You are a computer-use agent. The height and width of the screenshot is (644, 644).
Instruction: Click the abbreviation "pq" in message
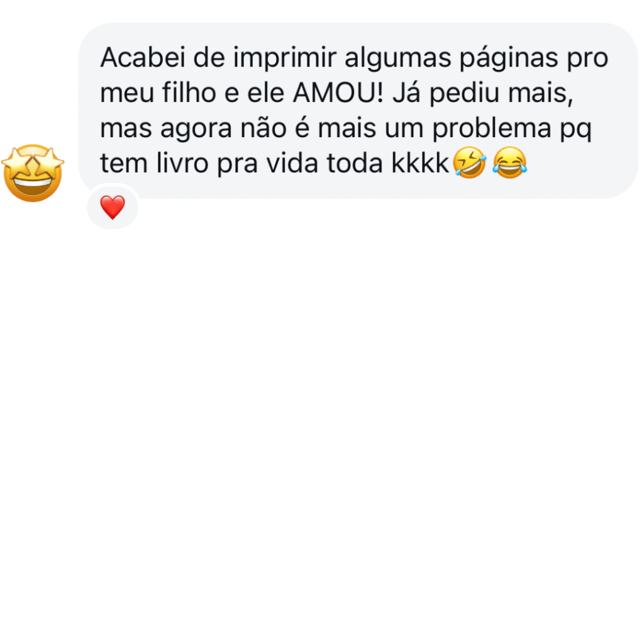[x=576, y=130]
